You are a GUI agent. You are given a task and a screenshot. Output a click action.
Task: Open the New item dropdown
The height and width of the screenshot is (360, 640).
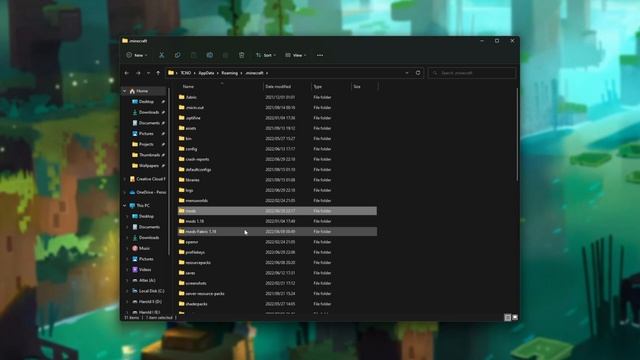(x=137, y=55)
